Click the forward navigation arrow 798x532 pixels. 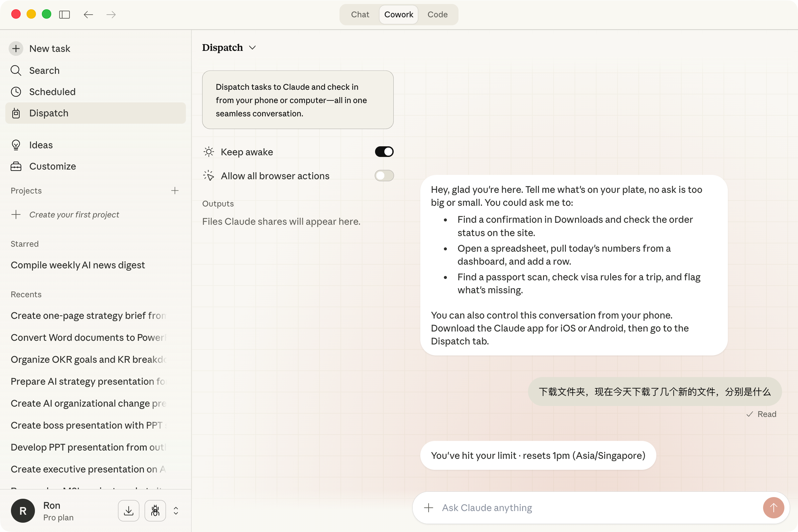click(x=111, y=15)
